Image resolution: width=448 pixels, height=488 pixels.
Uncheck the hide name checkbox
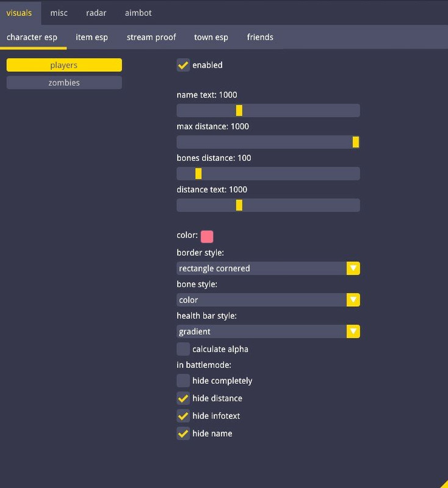click(183, 434)
